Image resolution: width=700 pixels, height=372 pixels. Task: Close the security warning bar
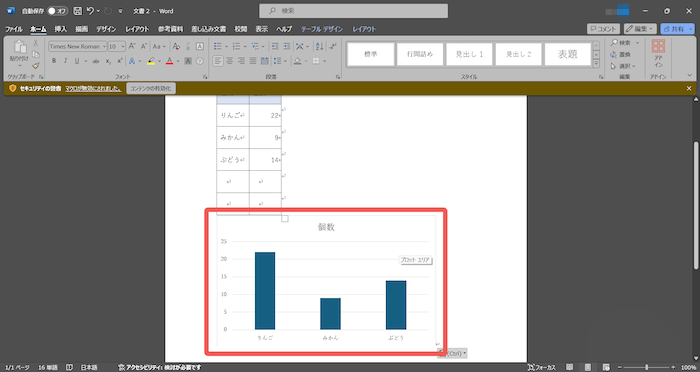point(689,88)
